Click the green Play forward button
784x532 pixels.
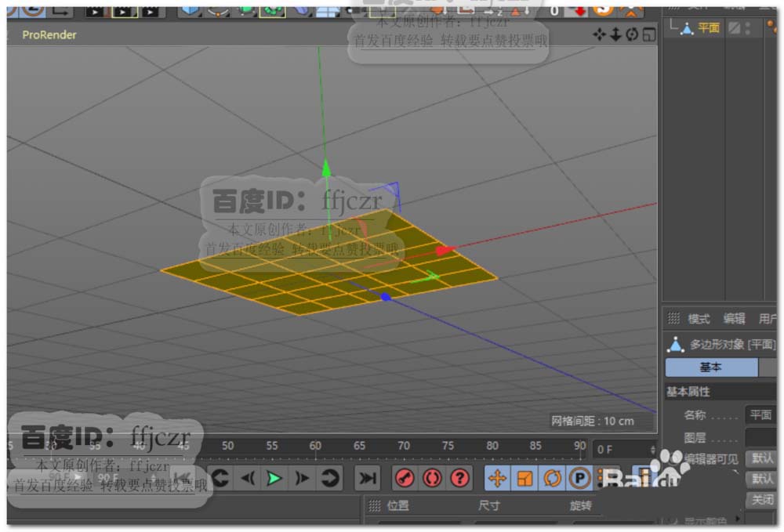pyautogui.click(x=274, y=479)
